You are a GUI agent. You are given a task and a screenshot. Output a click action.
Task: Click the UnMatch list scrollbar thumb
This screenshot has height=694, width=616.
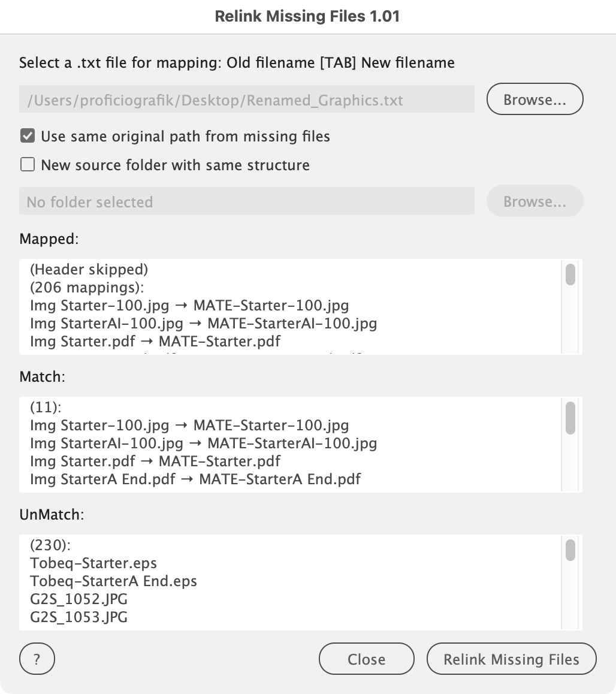(x=570, y=550)
